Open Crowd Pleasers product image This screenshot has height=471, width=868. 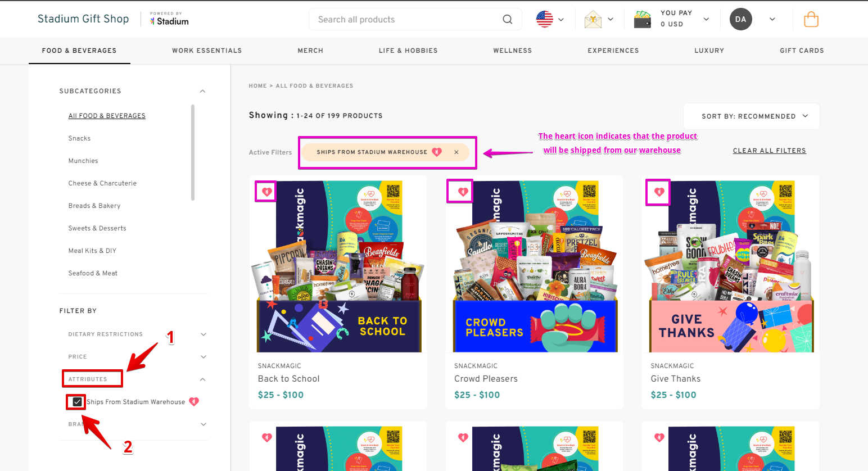click(535, 266)
